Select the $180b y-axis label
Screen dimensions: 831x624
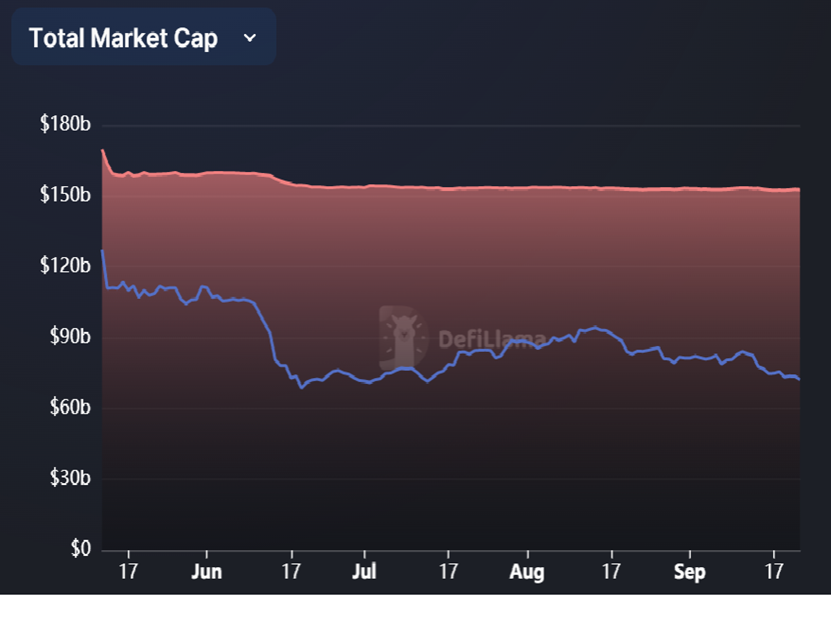[x=66, y=125]
